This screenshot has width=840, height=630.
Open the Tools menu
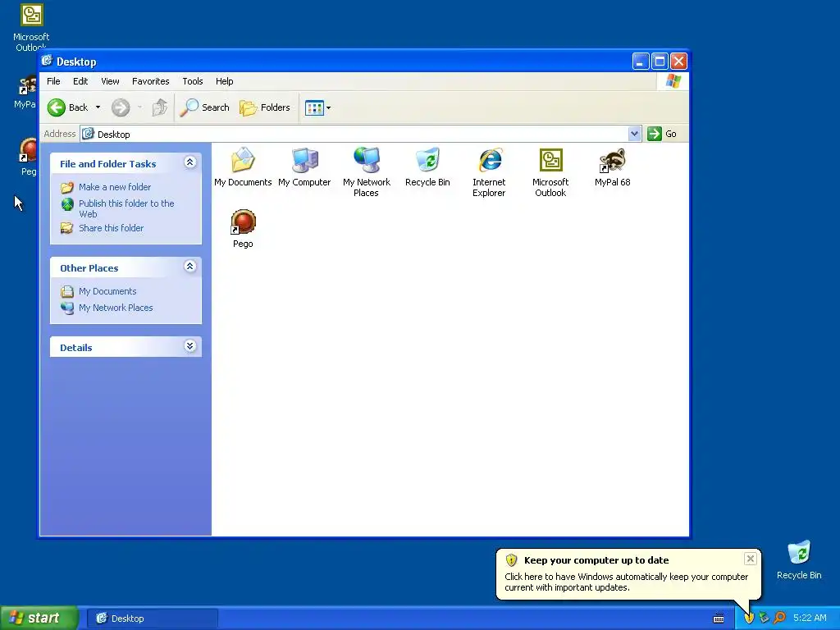pyautogui.click(x=192, y=81)
